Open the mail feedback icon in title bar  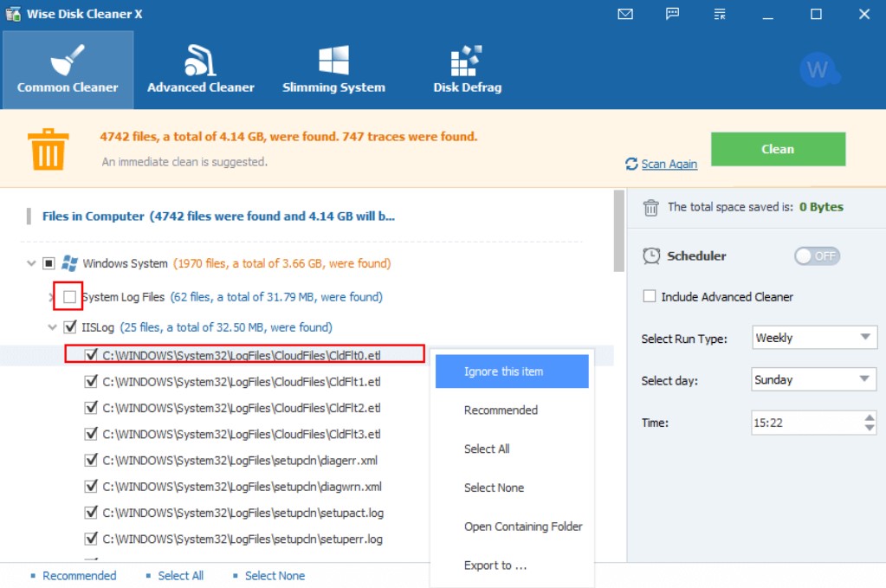click(625, 14)
